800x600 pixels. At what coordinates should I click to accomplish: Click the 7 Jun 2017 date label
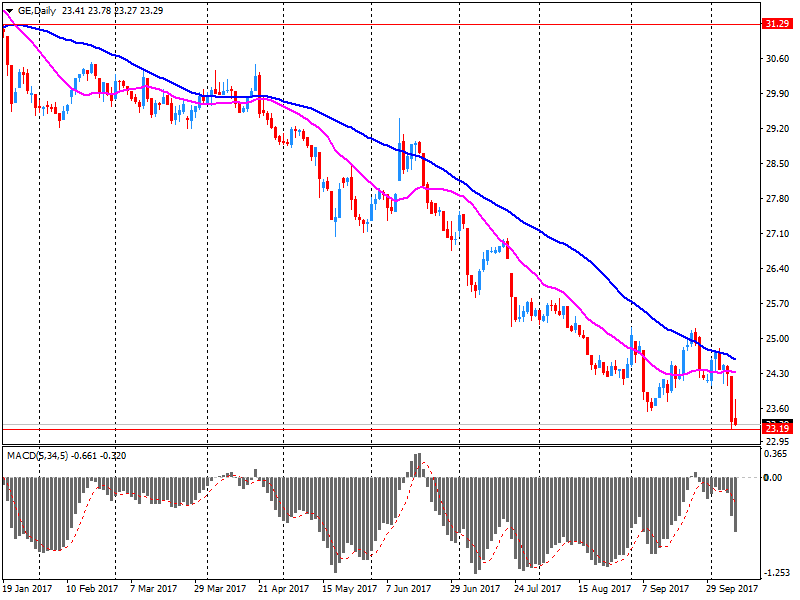tap(409, 589)
